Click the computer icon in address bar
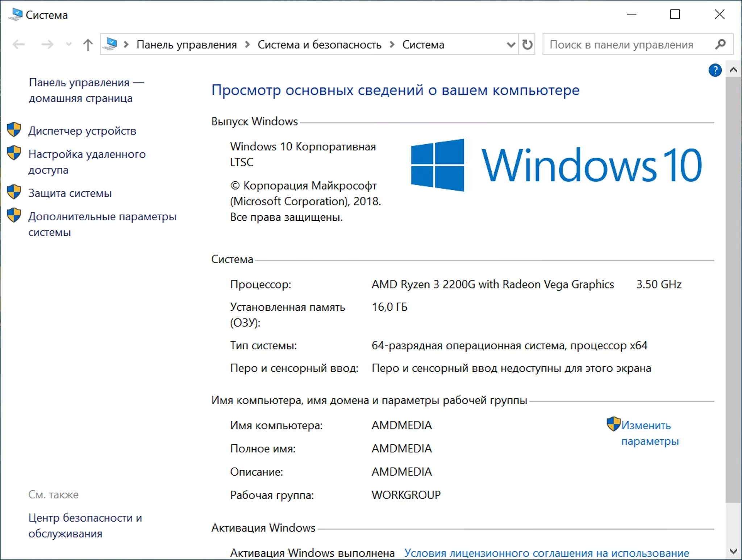 [110, 44]
